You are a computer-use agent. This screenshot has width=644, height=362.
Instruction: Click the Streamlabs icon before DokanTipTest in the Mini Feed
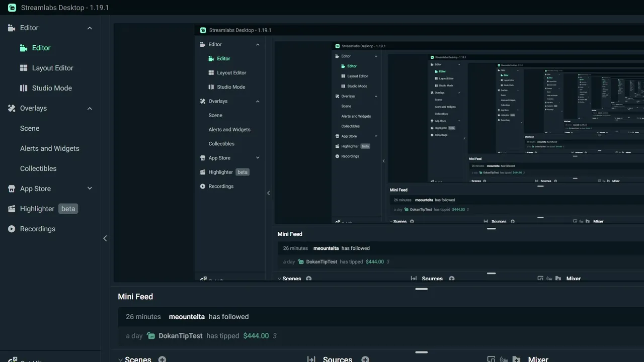point(151,336)
